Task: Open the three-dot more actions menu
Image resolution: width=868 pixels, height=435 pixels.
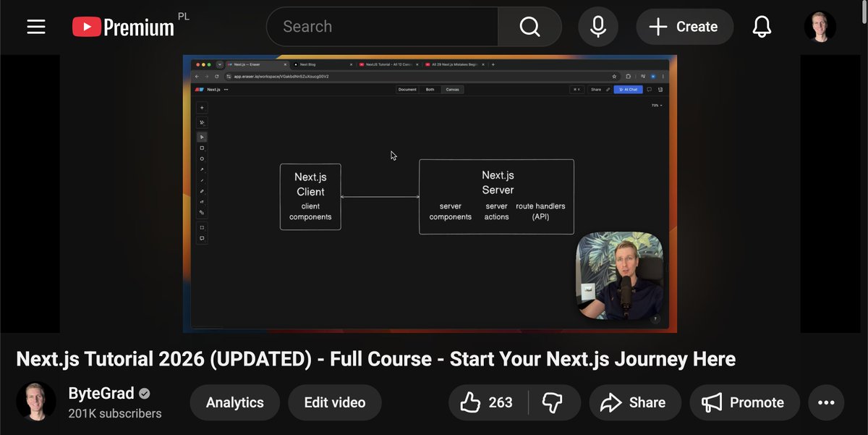Action: pos(825,402)
